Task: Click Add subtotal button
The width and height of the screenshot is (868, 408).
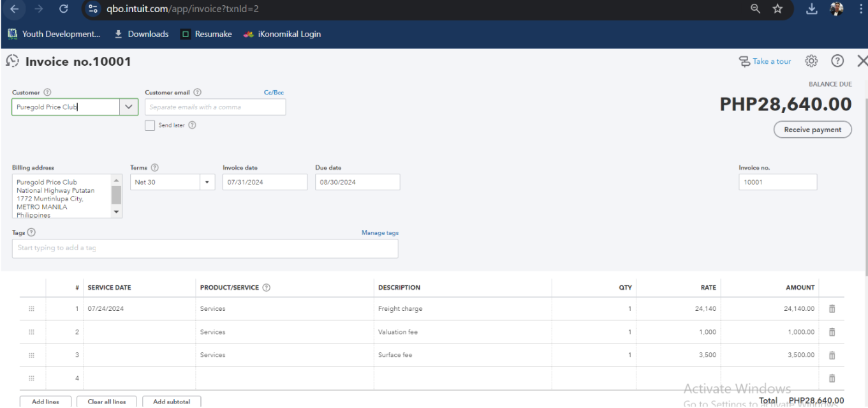Action: [172, 402]
